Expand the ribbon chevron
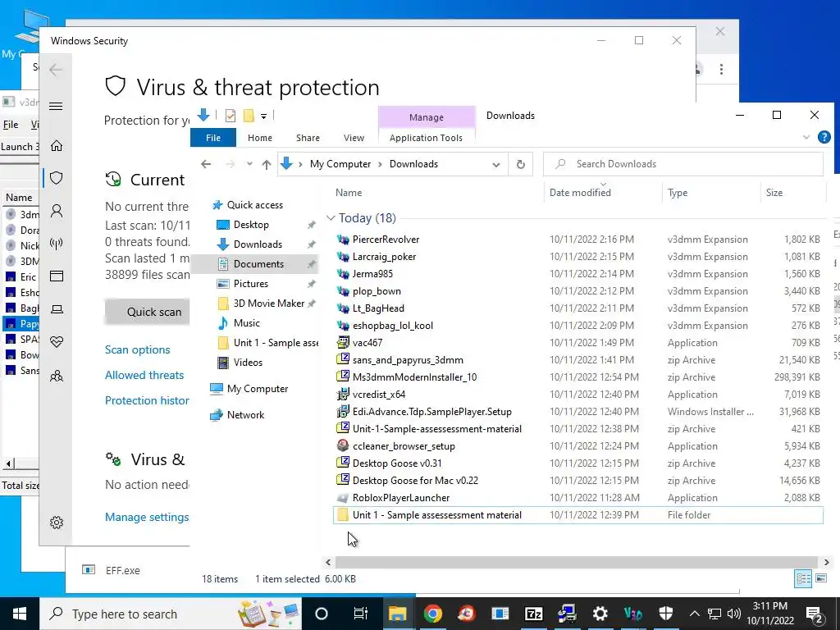 [806, 137]
